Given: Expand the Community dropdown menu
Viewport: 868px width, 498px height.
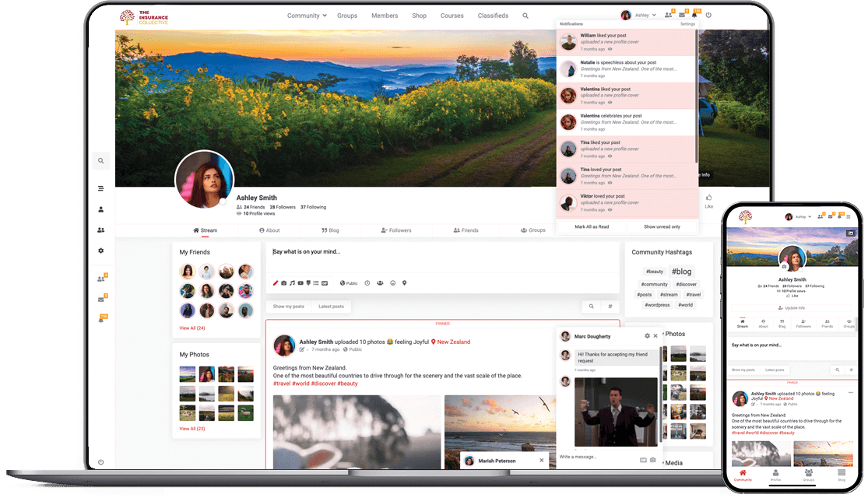Looking at the screenshot, I should 307,16.
